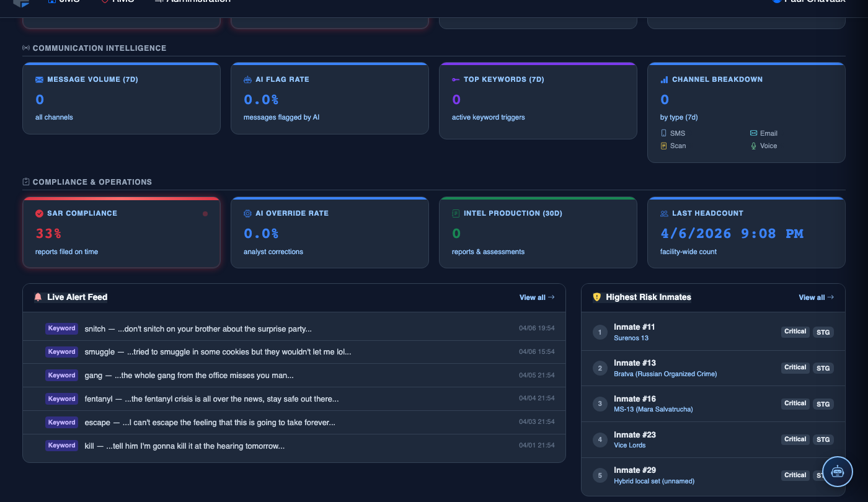The height and width of the screenshot is (502, 868).
Task: Click the shield icon beside Highest Risk Inmates
Action: (597, 297)
